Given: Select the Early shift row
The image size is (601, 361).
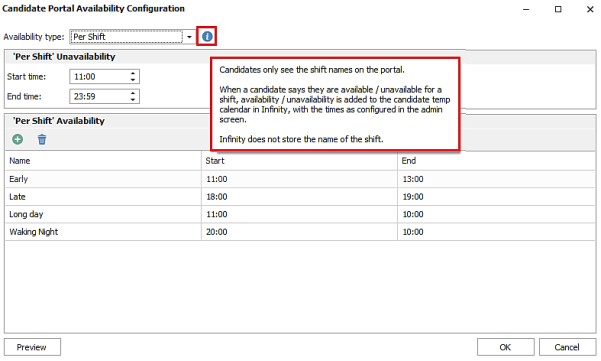Looking at the screenshot, I should point(300,179).
